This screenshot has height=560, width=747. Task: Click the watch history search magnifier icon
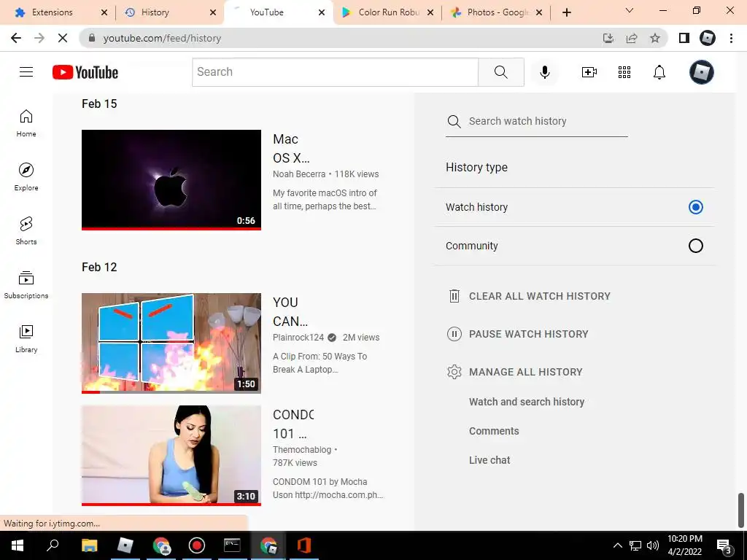pos(454,122)
